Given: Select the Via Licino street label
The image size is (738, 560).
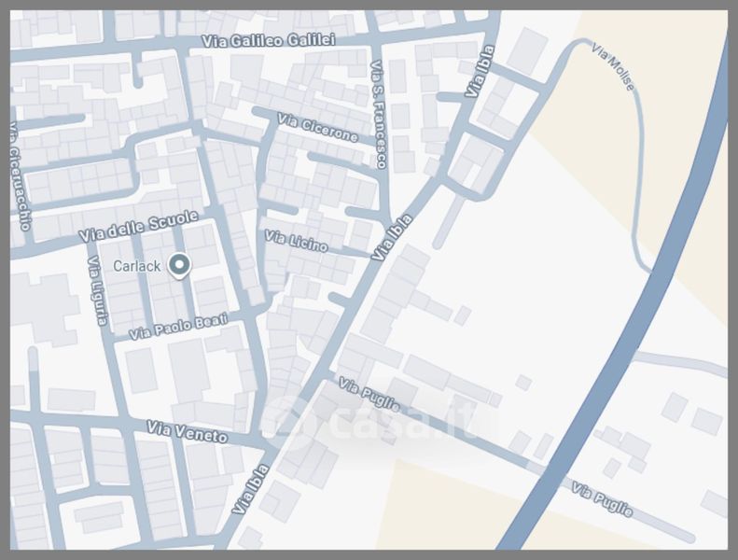Looking at the screenshot, I should [296, 241].
